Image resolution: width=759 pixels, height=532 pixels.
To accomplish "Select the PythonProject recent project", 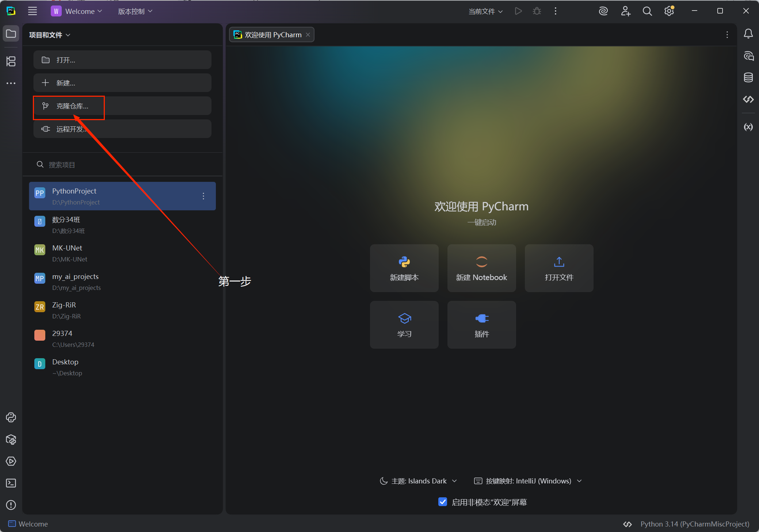I will point(122,196).
